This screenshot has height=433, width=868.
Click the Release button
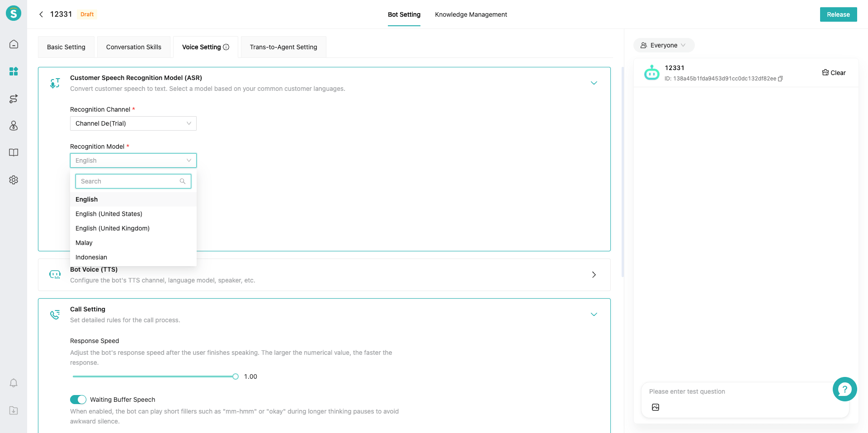[x=838, y=14]
